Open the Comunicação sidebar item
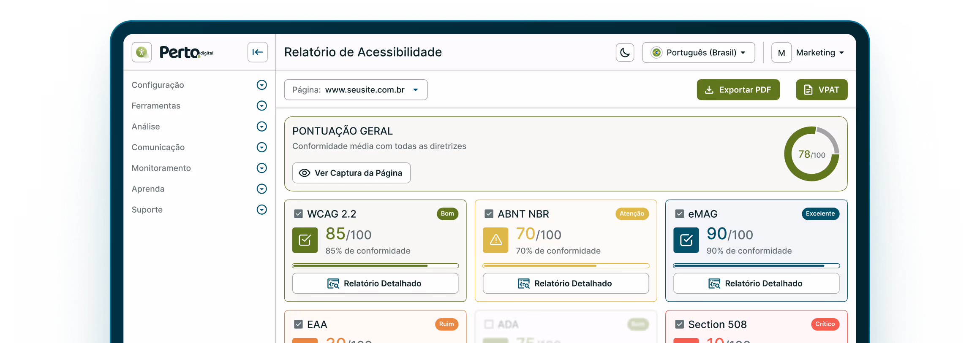Viewport: 980px width, 343px height. tap(158, 147)
